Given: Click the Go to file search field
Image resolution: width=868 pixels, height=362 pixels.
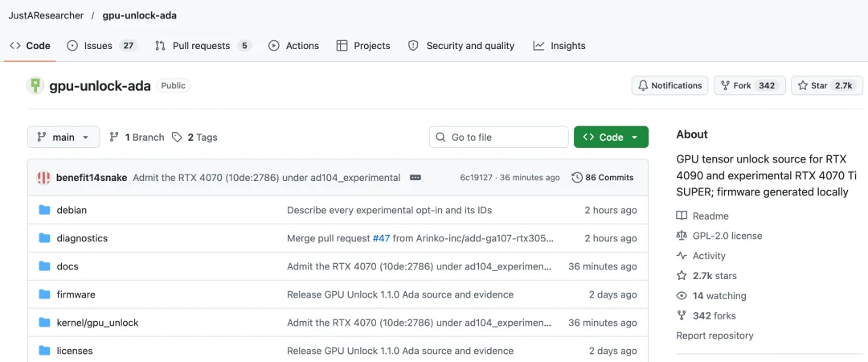Looking at the screenshot, I should 499,137.
